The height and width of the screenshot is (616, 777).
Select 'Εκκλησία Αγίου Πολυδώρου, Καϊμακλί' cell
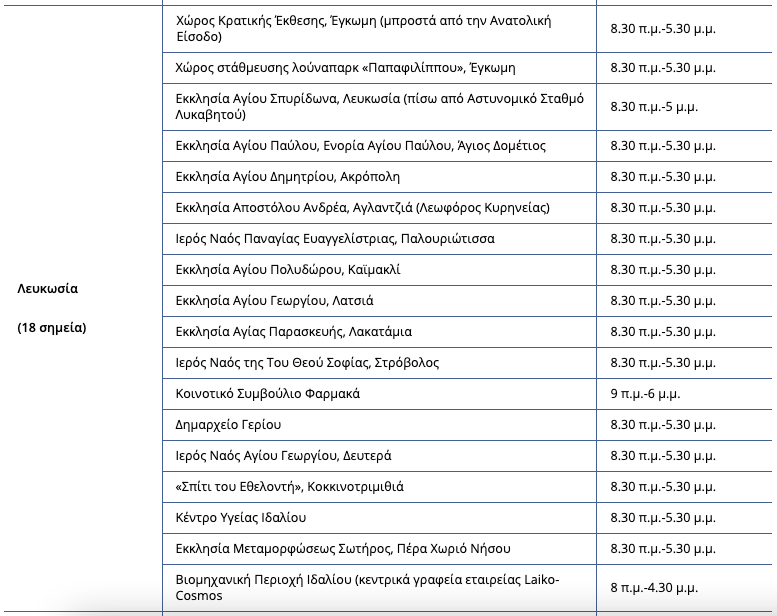379,270
